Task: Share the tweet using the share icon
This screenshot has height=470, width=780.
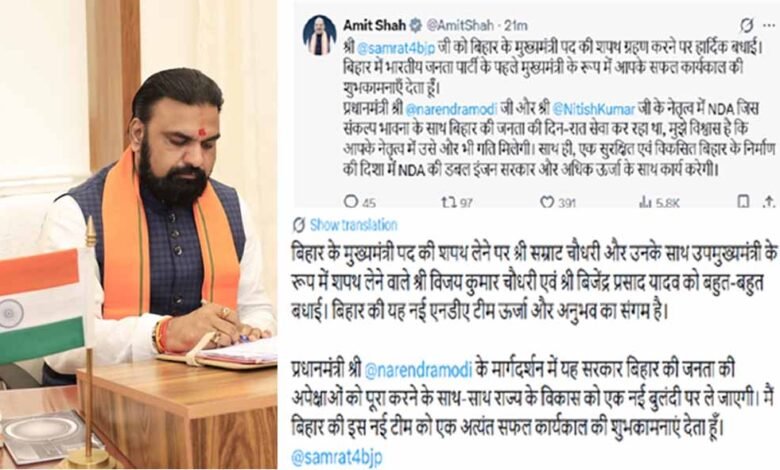Action: pyautogui.click(x=769, y=201)
